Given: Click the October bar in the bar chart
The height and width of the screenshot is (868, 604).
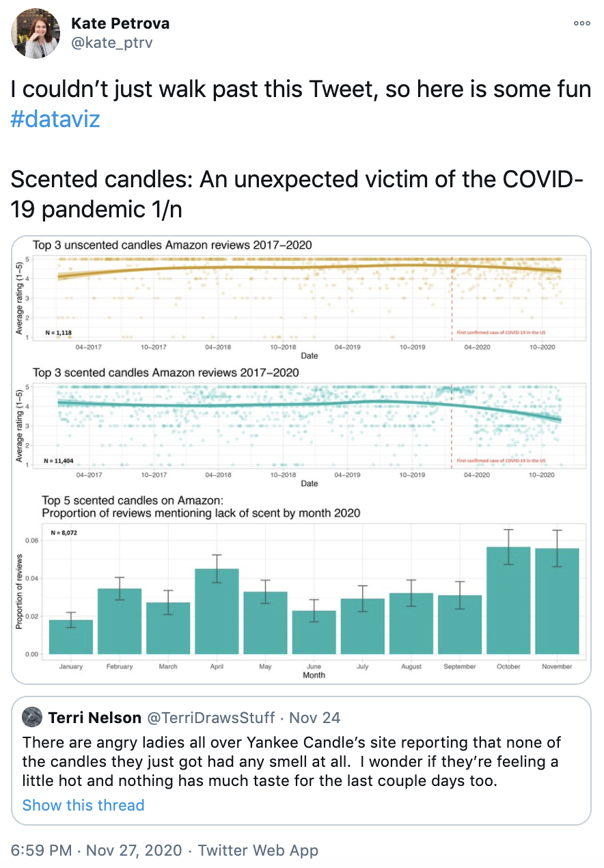Looking at the screenshot, I should click(x=507, y=600).
